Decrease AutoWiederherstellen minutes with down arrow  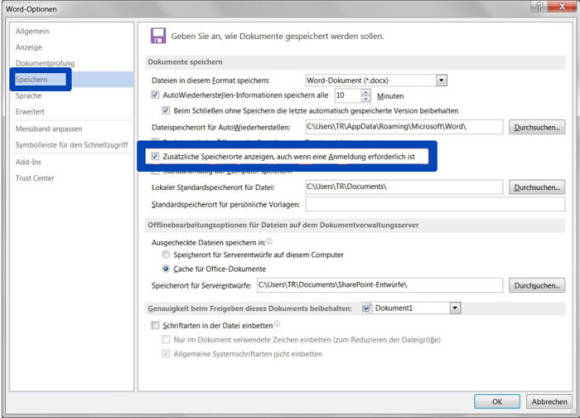[365, 99]
